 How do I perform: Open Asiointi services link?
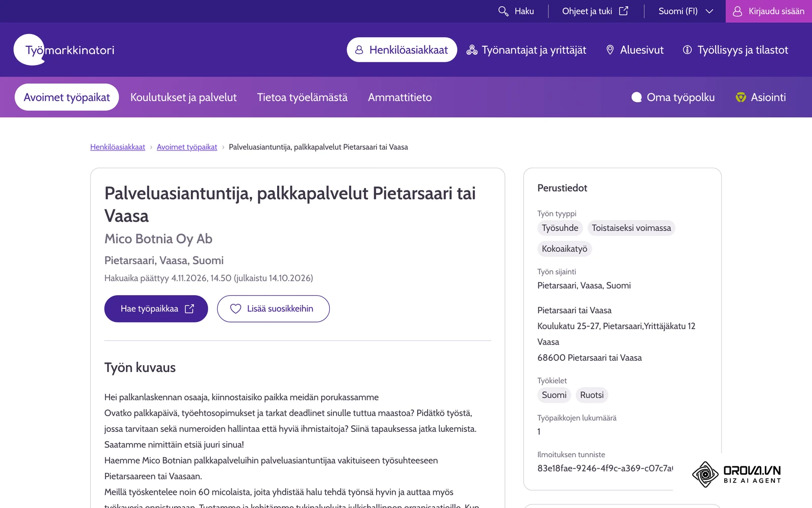tap(761, 97)
